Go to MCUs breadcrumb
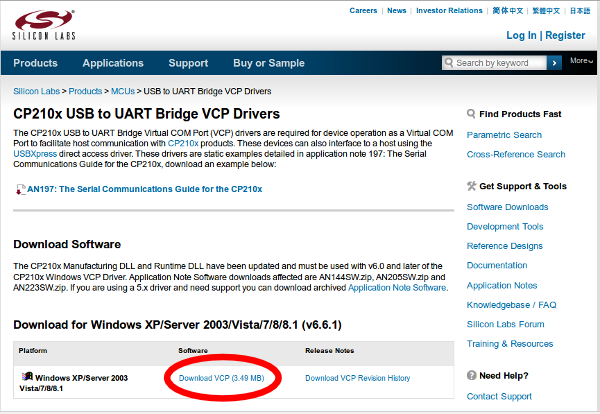 (123, 91)
